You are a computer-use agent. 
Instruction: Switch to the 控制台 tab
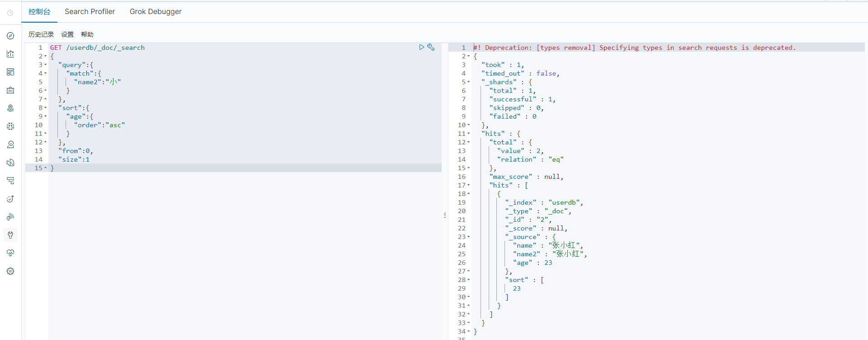(39, 12)
